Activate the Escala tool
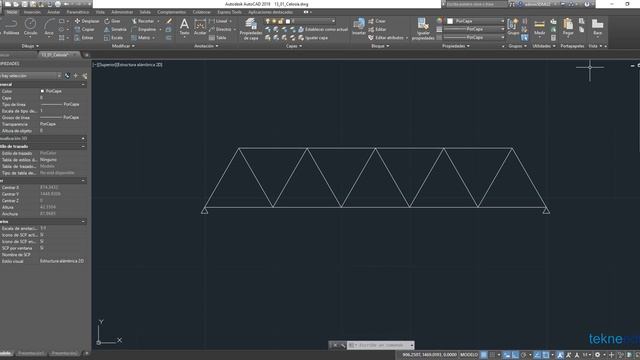This screenshot has width=640, height=360. pos(113,38)
